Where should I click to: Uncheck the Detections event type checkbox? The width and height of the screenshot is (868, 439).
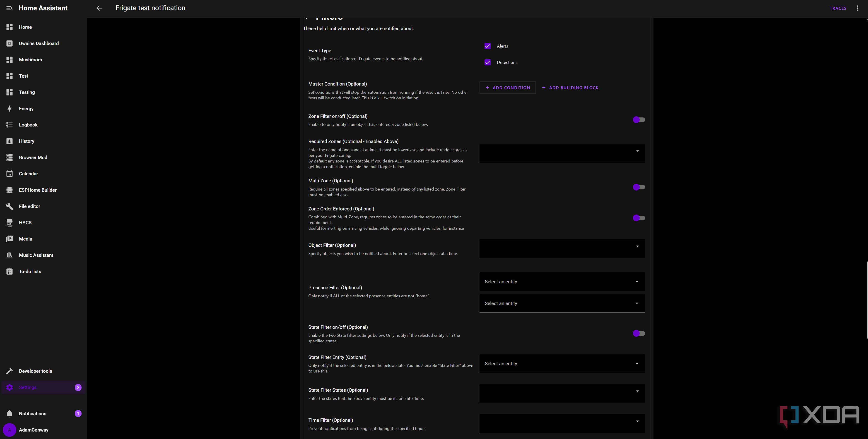point(488,62)
